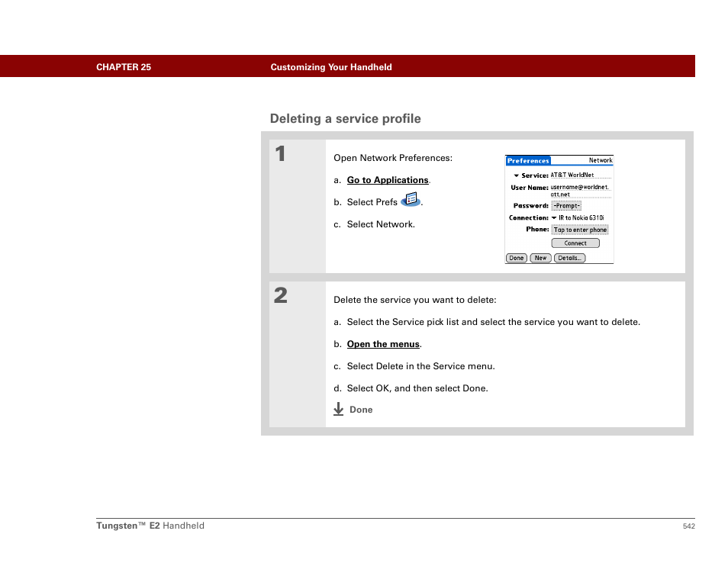This screenshot has width=728, height=563.
Task: Select the 'IR to Nokia 6310i' connection value
Action: (x=581, y=217)
